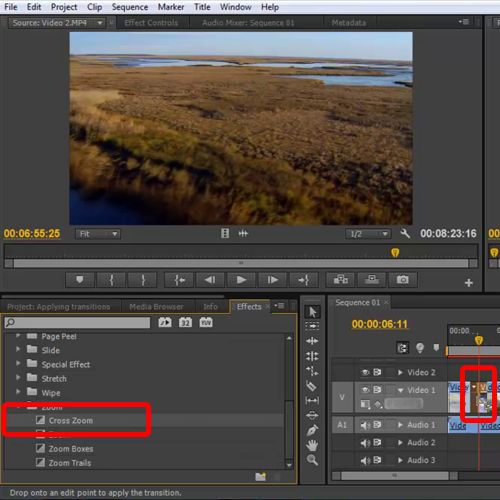This screenshot has width=500, height=500.
Task: Toggle Snap in the timeline
Action: 402,348
